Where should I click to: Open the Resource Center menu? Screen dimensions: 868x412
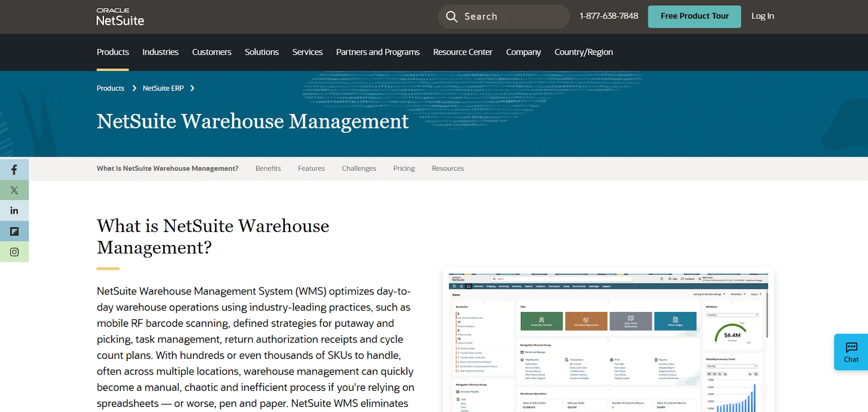point(463,52)
